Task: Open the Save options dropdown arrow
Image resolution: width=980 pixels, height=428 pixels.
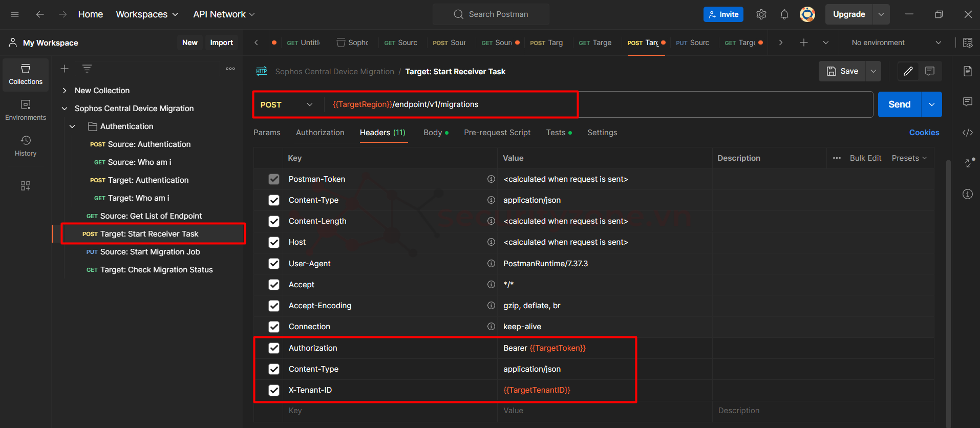Action: tap(874, 71)
